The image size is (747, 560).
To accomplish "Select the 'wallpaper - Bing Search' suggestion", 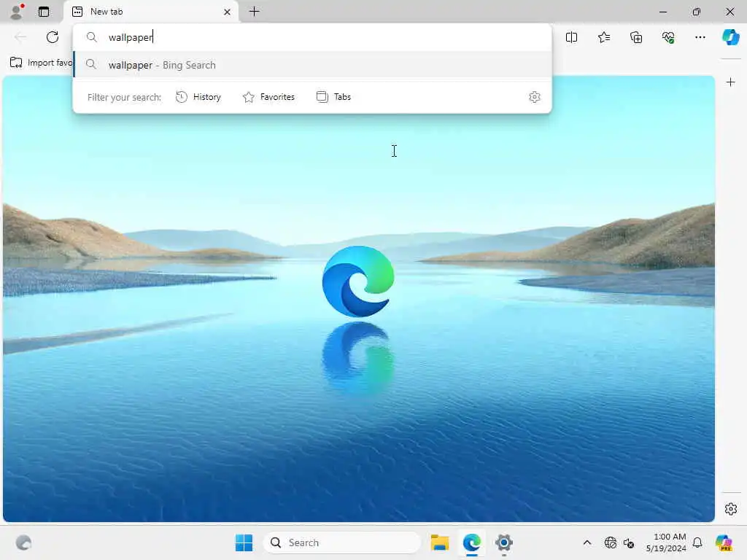I will coord(312,65).
